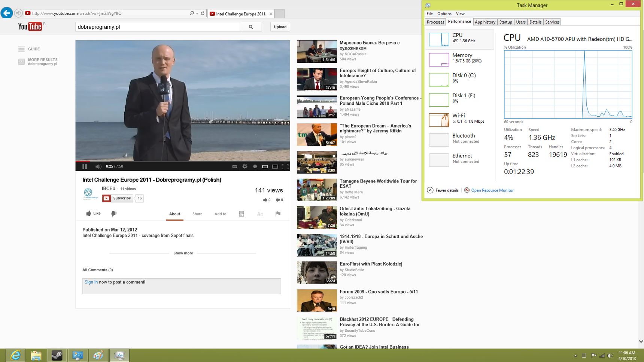Screen dimensions: 644x362
Task: Dislike the video with thumbs-down
Action: pyautogui.click(x=114, y=214)
